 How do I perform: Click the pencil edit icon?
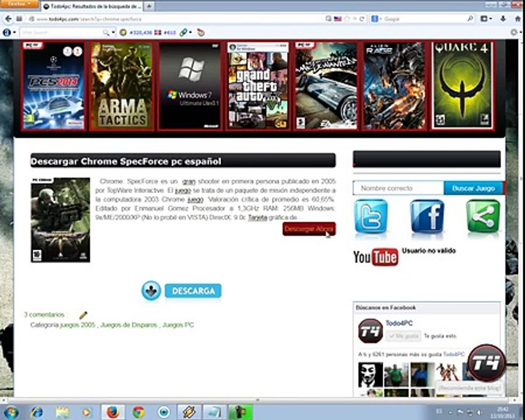(x=83, y=315)
